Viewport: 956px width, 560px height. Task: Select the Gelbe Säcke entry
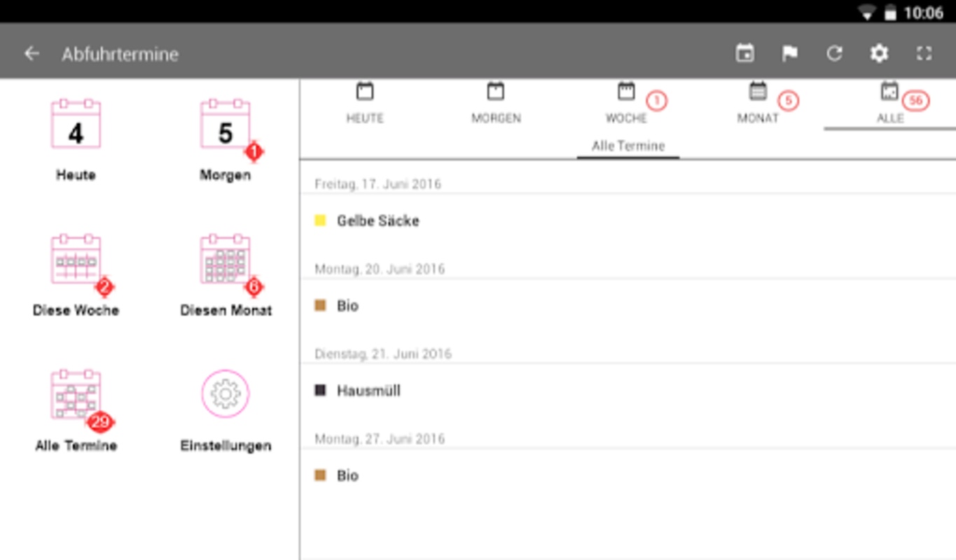[628, 220]
